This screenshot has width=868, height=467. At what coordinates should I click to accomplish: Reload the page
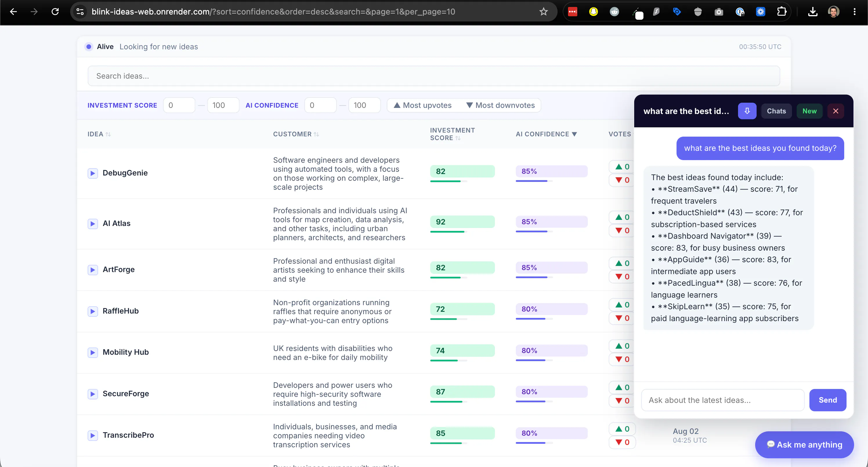coord(55,12)
